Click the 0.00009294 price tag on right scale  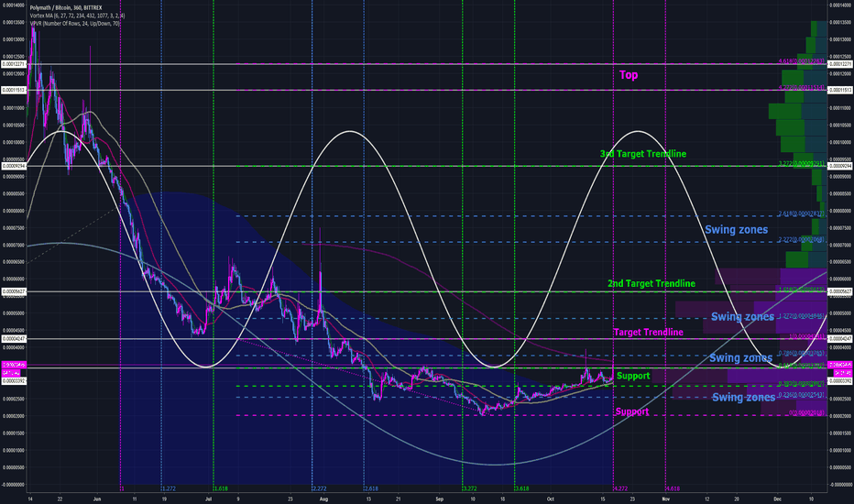pos(840,166)
